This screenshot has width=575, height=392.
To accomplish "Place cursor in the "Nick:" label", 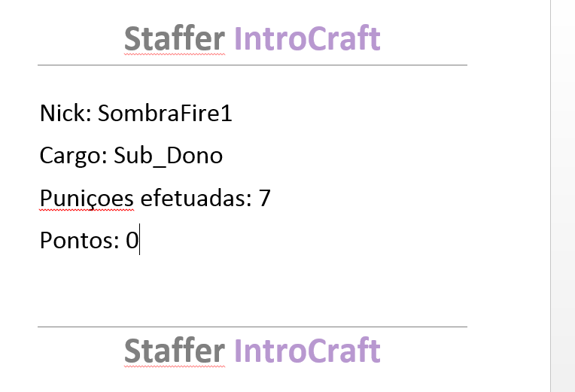I will point(65,113).
